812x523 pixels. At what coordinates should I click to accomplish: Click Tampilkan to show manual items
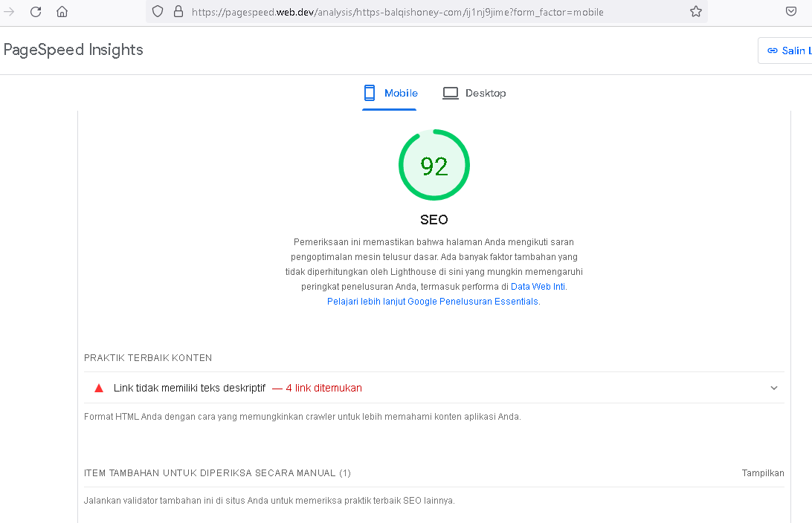coord(762,473)
